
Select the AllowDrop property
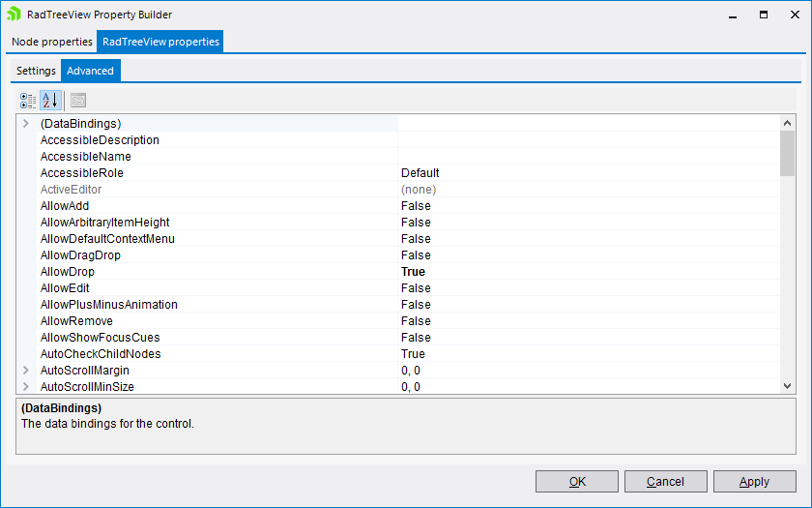click(x=68, y=272)
